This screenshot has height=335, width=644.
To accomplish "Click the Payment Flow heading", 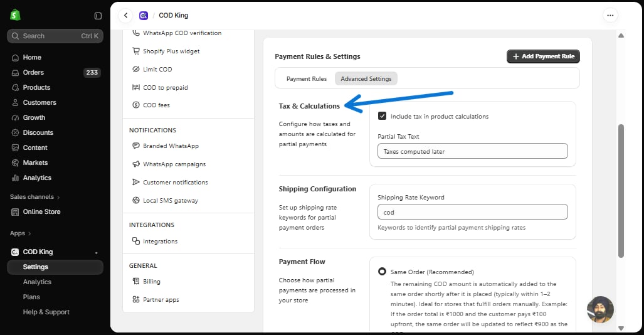I will 302,262.
